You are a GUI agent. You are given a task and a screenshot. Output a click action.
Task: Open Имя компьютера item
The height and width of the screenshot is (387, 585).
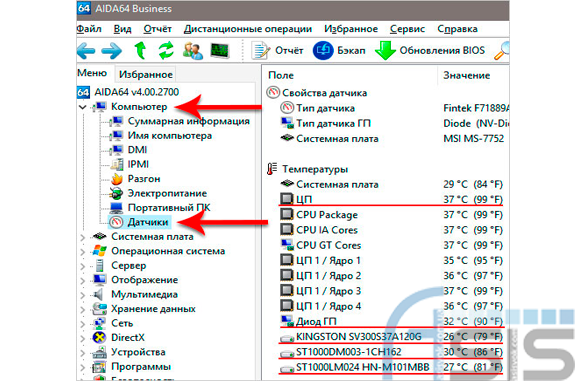pos(170,135)
